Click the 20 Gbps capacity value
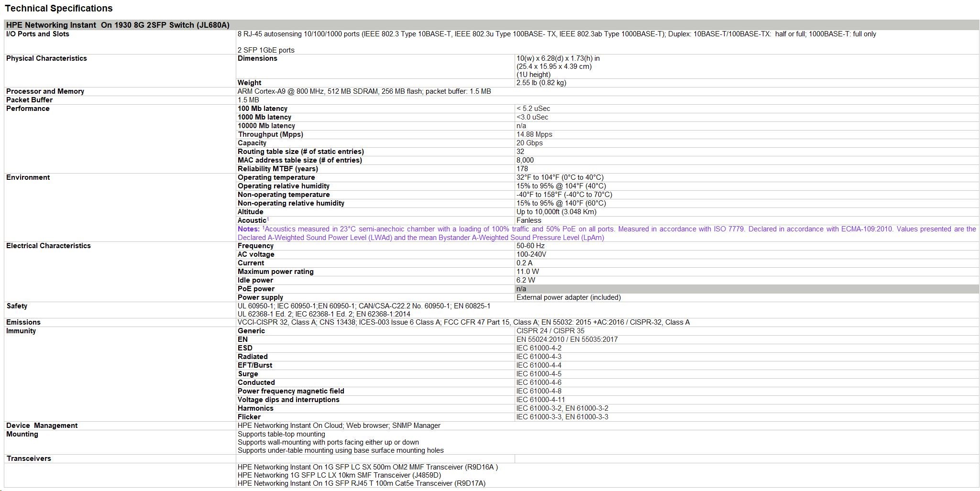The image size is (980, 491). [x=529, y=143]
